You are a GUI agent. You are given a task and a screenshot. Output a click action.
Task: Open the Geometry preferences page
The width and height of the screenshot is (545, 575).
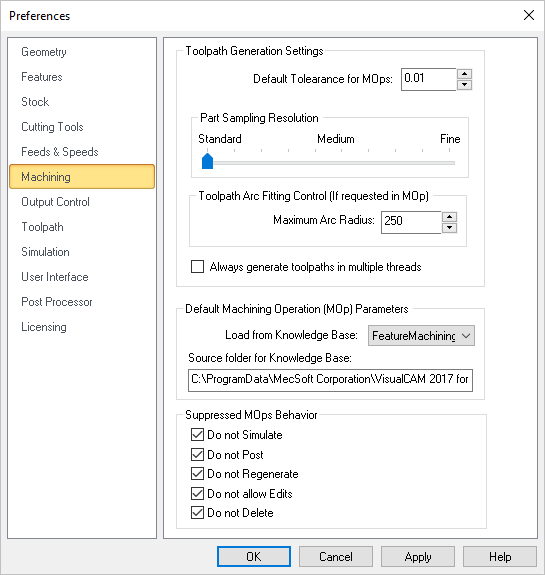[x=44, y=52]
